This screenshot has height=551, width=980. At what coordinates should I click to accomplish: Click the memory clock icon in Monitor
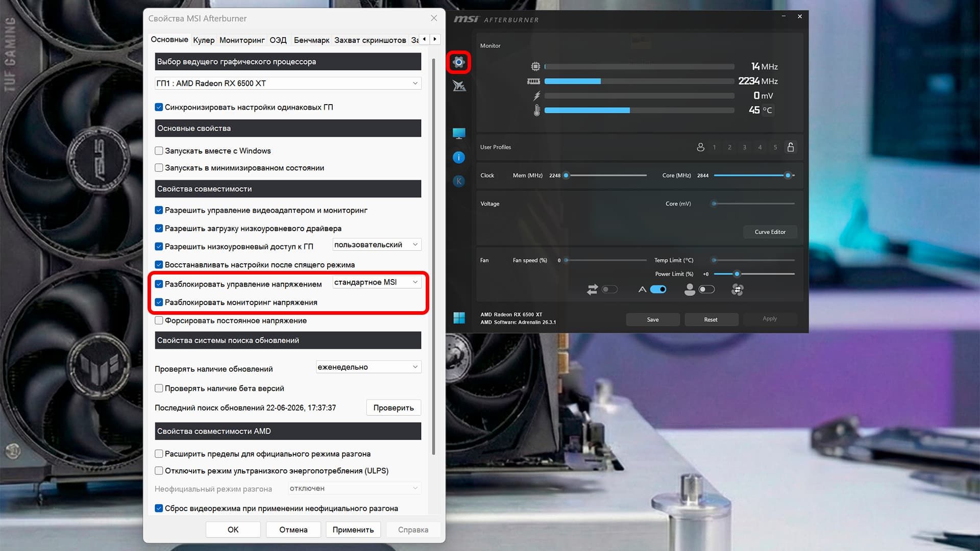[x=533, y=81]
